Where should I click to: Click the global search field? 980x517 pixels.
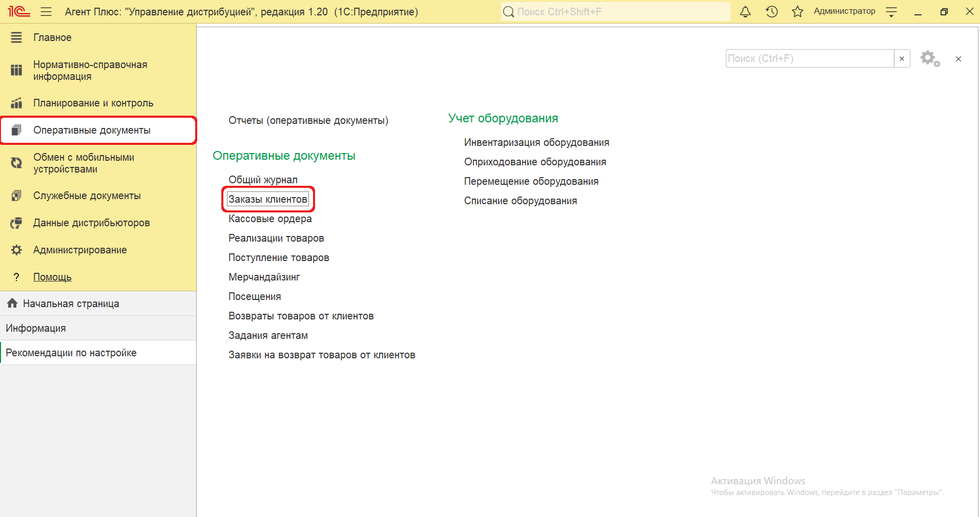tap(615, 12)
